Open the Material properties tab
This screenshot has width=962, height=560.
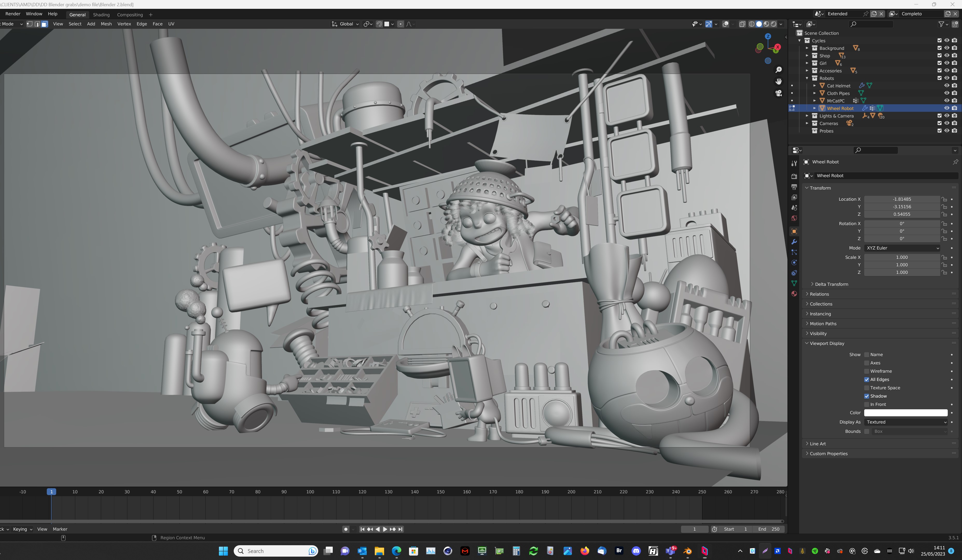coord(794,294)
